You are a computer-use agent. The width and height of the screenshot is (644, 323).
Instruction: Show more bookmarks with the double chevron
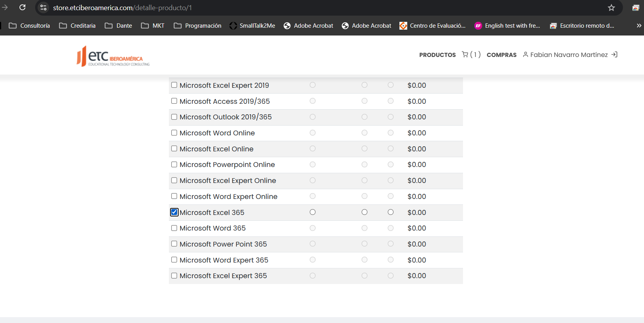click(x=639, y=26)
